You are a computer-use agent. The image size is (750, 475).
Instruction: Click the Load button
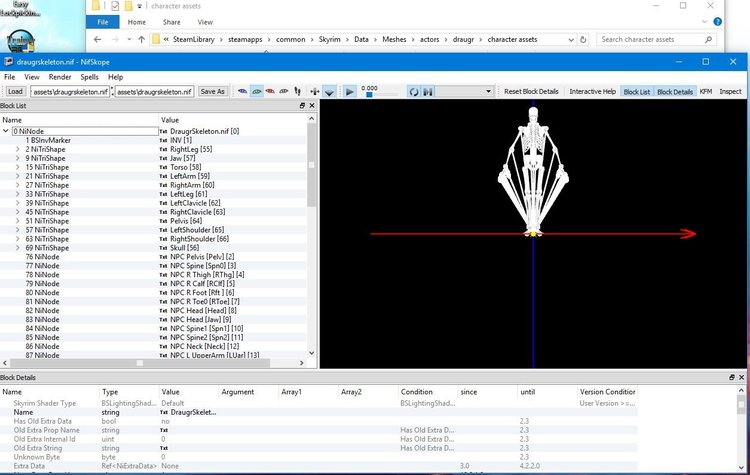[15, 91]
